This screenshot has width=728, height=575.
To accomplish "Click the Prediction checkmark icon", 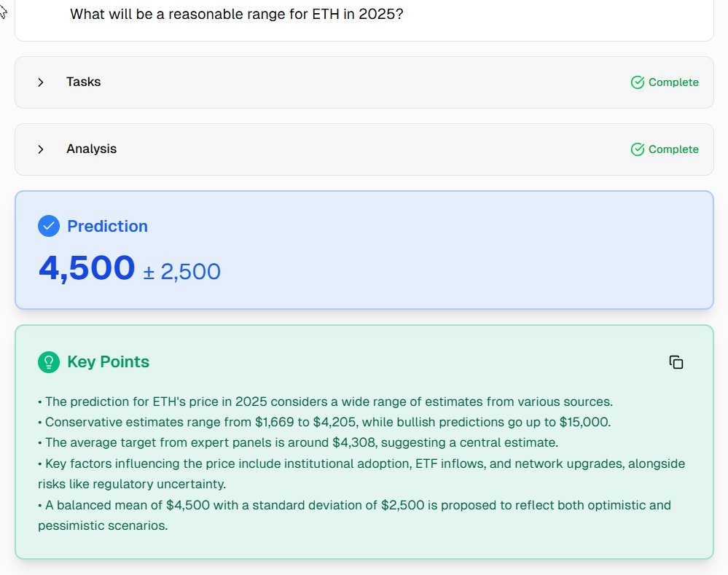I will coord(49,226).
